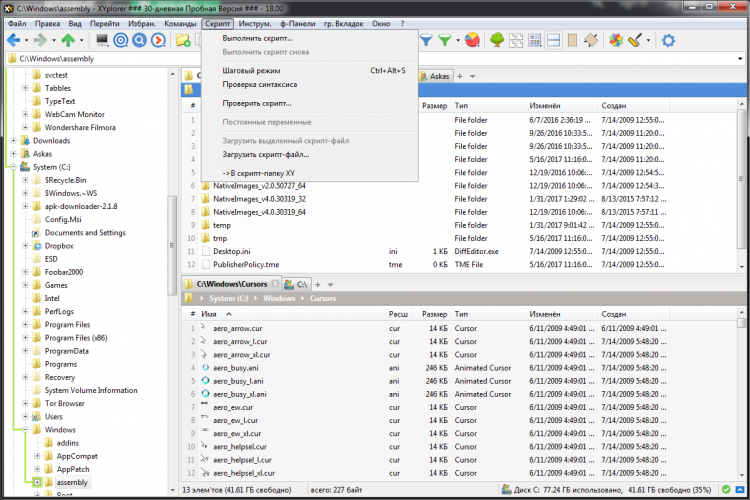Select '->В скрипт-папку XY' menu entry
The image size is (750, 500).
click(x=310, y=173)
